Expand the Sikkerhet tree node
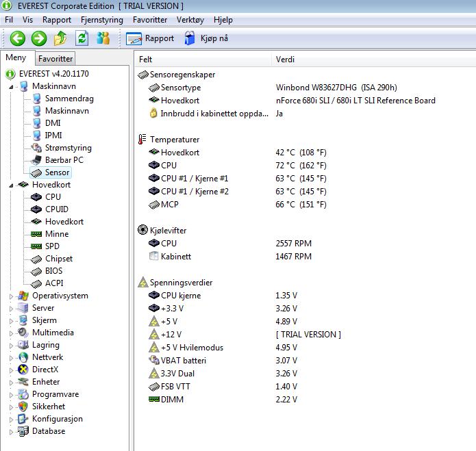 point(11,407)
